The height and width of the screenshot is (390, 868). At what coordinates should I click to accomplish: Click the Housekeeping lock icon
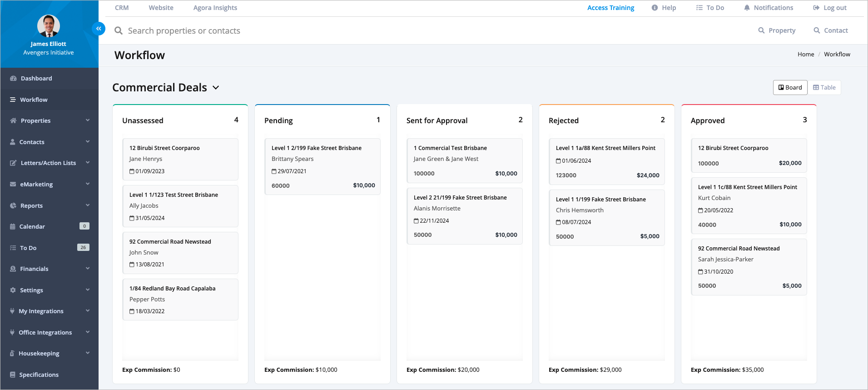point(12,353)
